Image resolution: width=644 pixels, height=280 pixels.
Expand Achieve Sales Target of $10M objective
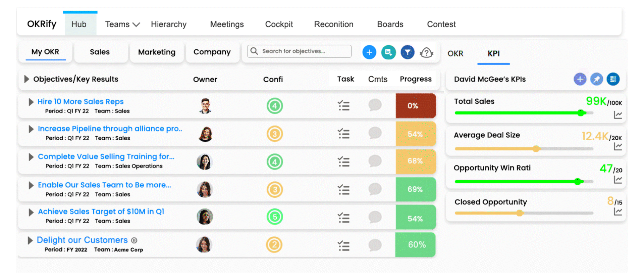[31, 212]
